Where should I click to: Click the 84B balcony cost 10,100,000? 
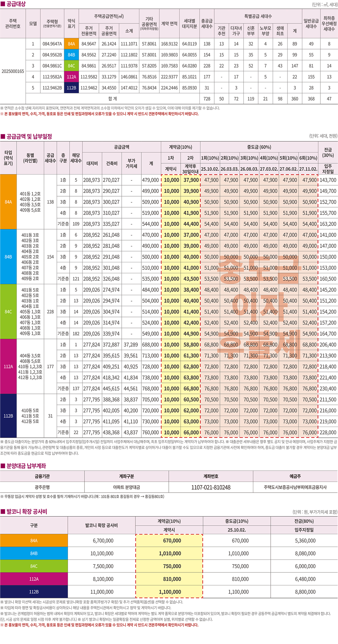click(102, 553)
